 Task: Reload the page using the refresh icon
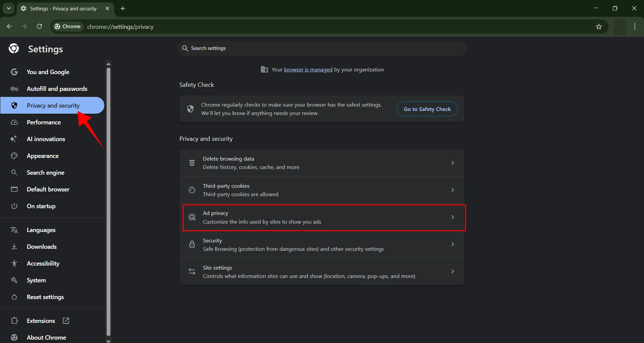39,26
